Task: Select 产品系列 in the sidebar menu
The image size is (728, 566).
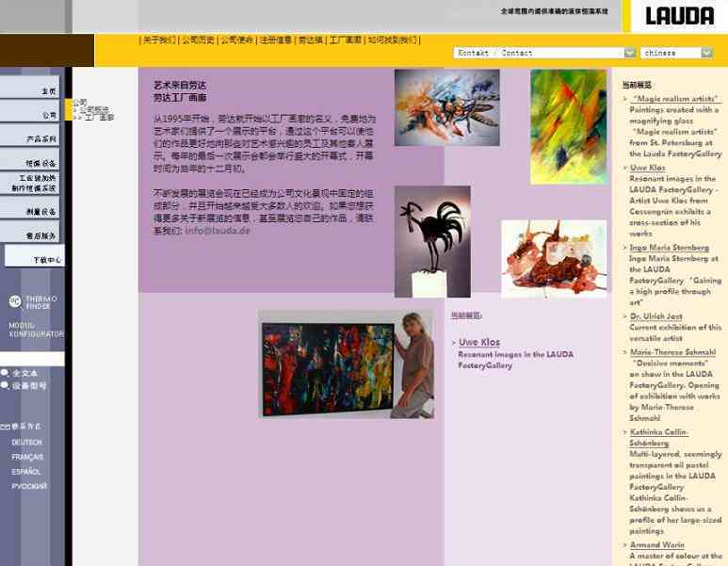Action: [x=30, y=136]
